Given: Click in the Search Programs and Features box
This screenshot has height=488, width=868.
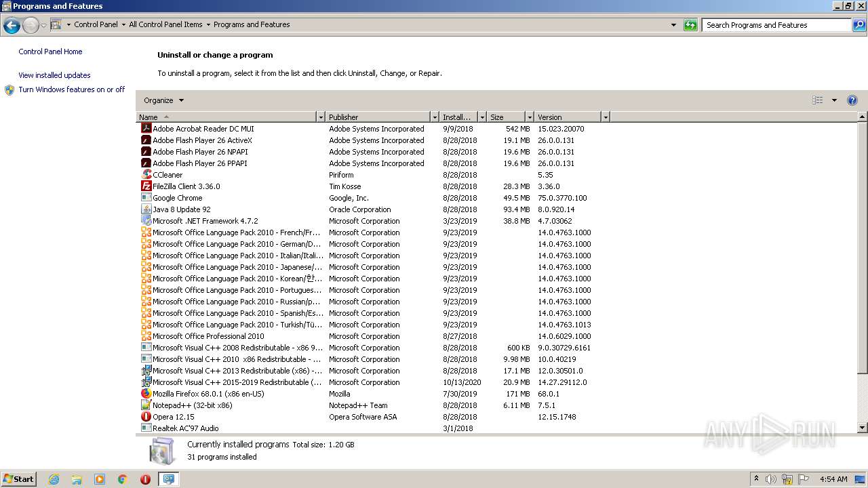Looking at the screenshot, I should (x=777, y=25).
